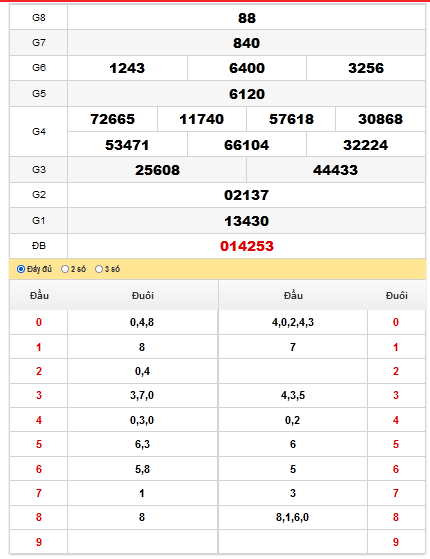Screen dimensions: 430x559
Task: Click the head cell '4,3,5'
Action: tap(293, 395)
